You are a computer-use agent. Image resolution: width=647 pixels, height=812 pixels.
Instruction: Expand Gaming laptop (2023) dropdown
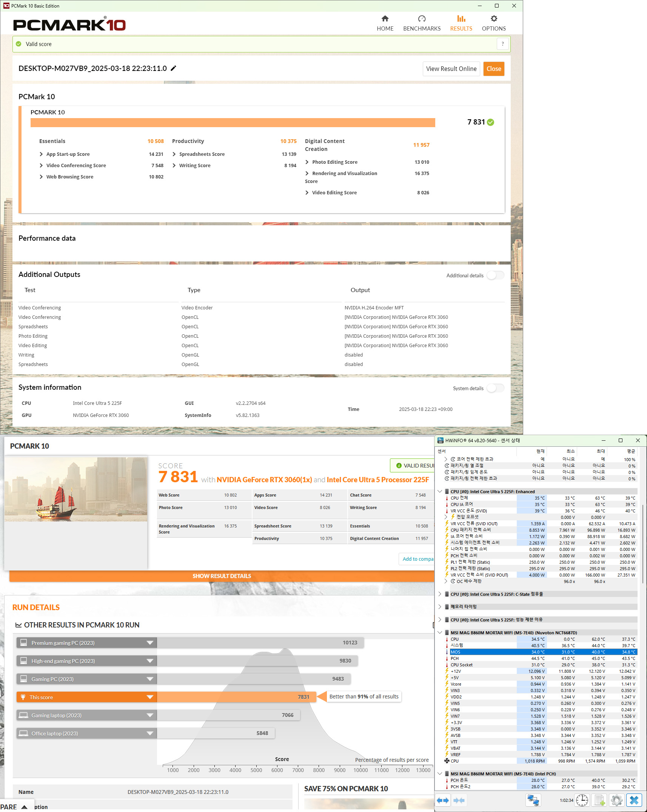click(x=150, y=715)
